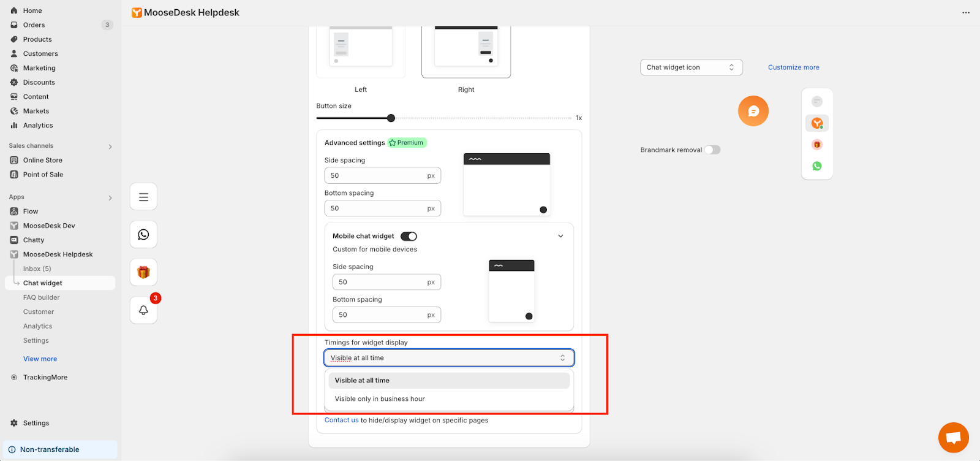Select the Chat widget submenu item

click(60, 283)
